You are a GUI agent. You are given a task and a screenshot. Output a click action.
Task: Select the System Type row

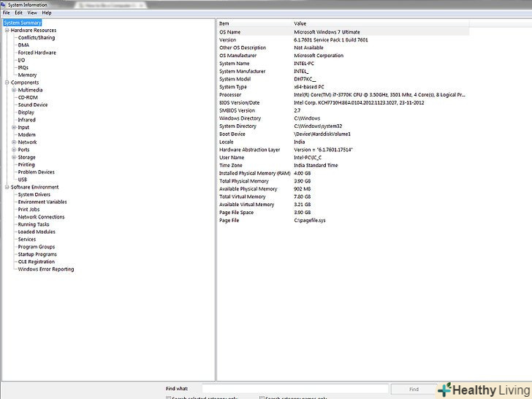(x=343, y=87)
